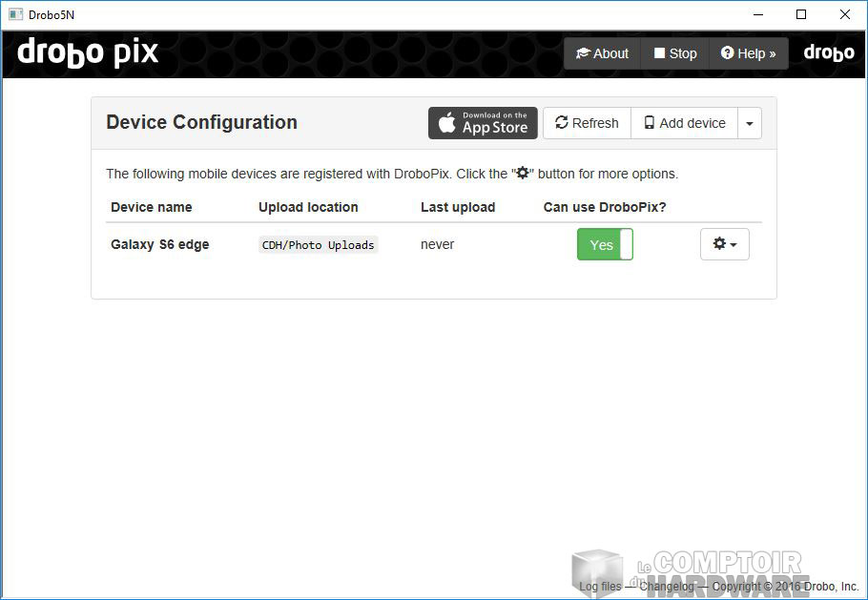Viewport: 868px width, 600px height.
Task: Open the gear options for Galaxy S6 edge
Action: [x=724, y=244]
